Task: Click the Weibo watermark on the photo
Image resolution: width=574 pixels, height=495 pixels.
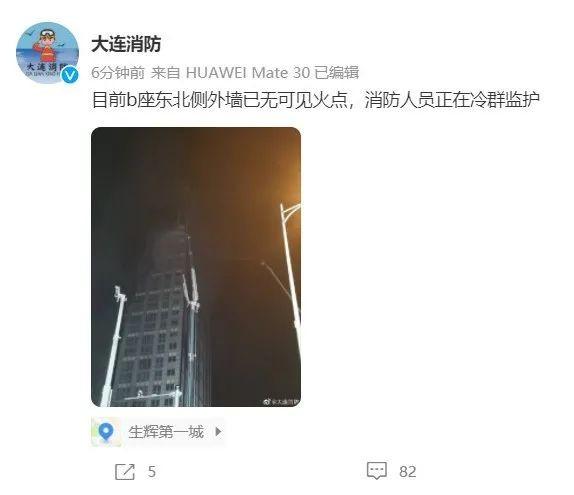Action: 281,402
